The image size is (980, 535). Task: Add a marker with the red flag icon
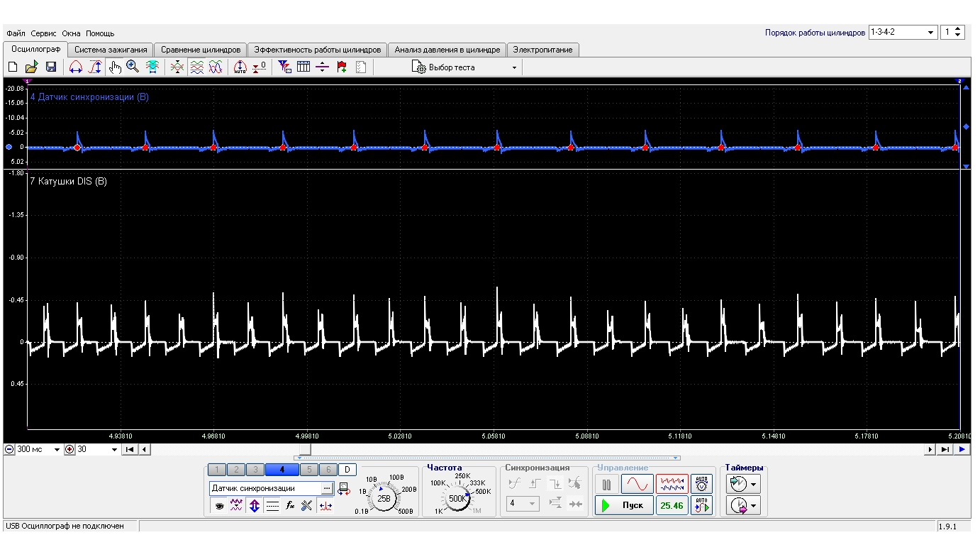click(x=342, y=67)
